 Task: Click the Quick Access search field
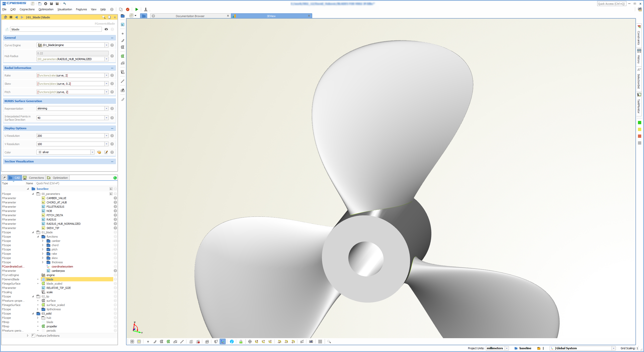611,4
